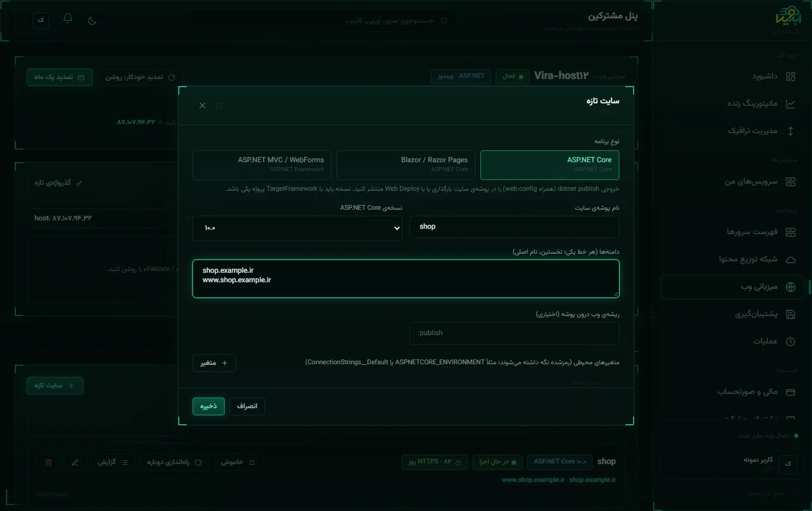This screenshot has height=511, width=812.
Task: Expand the user menu chevron beside the avatar
Action: pos(24,20)
